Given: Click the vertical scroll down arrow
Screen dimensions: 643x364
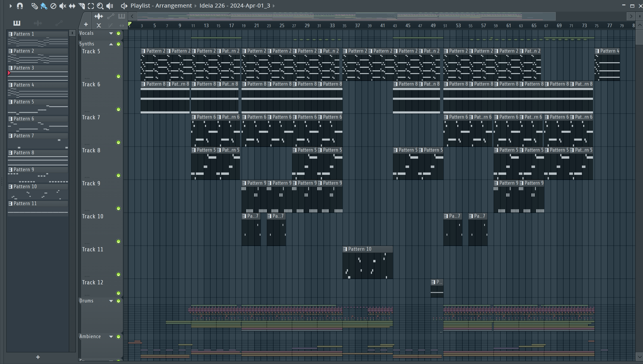Looking at the screenshot, I should (640, 357).
